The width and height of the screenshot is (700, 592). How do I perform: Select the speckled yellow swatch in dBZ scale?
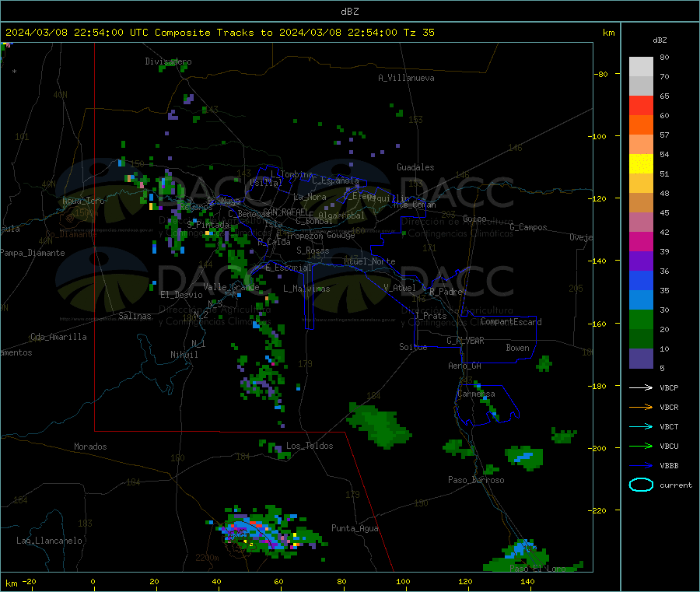coord(641,164)
